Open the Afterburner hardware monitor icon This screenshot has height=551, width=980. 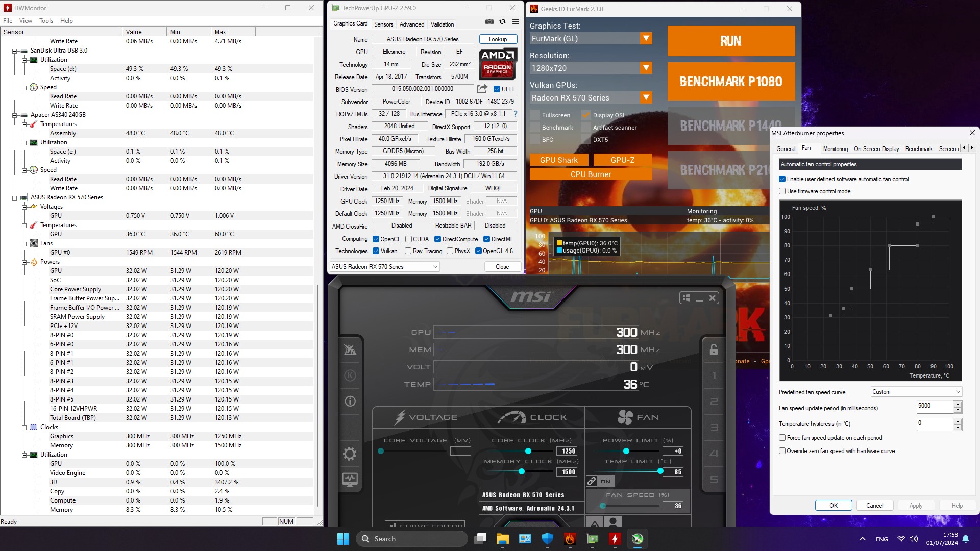pyautogui.click(x=350, y=479)
